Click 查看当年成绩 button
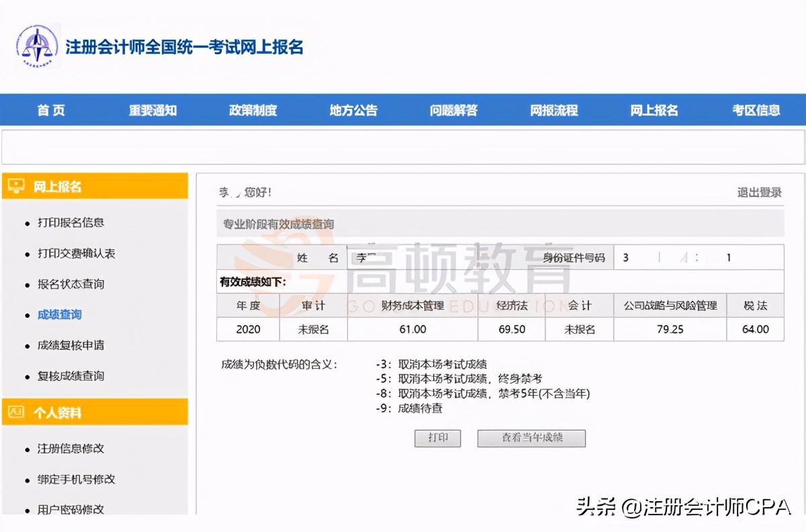The height and width of the screenshot is (532, 806). [531, 438]
